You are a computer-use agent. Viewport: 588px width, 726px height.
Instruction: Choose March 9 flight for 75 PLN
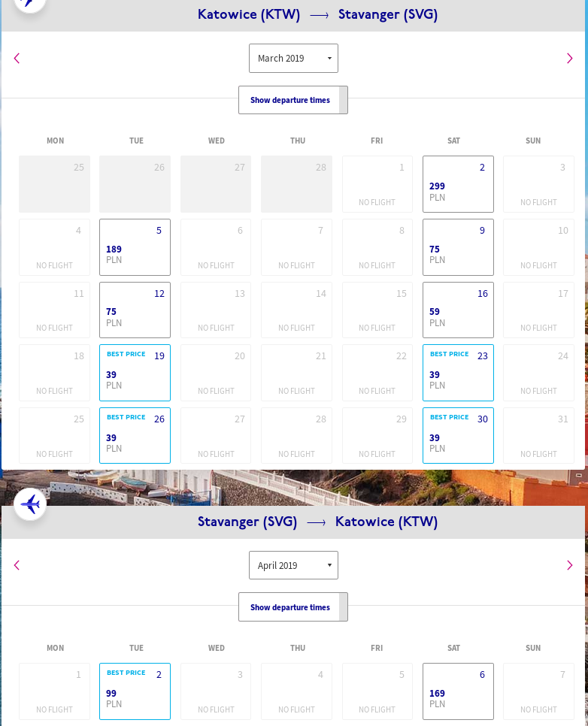click(458, 247)
